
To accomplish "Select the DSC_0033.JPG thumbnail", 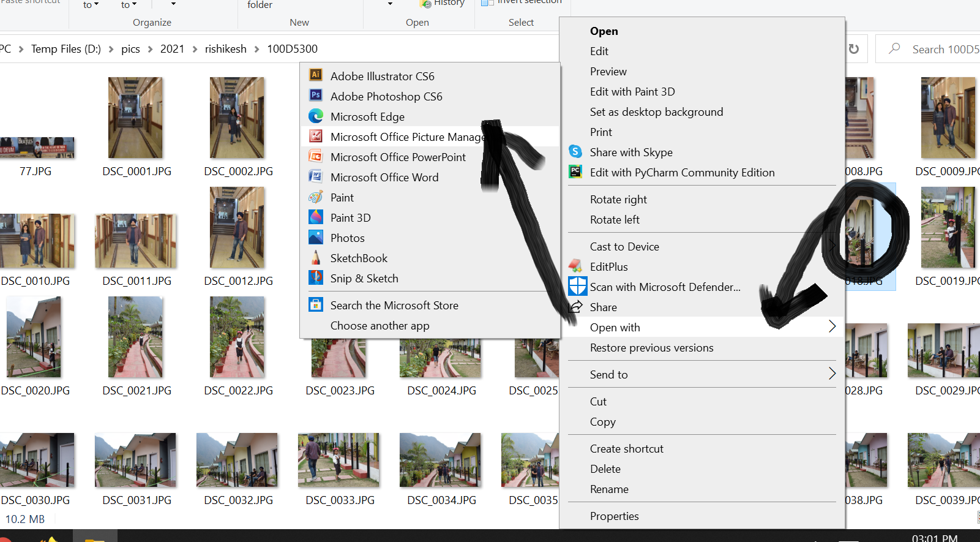I will pyautogui.click(x=339, y=460).
